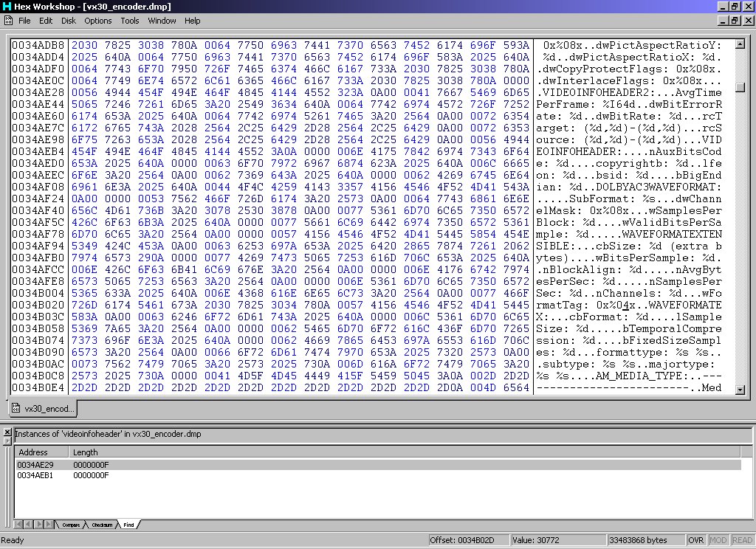This screenshot has height=549, width=756.
Task: Click the hex view scrollbar thumb
Action: click(740, 87)
